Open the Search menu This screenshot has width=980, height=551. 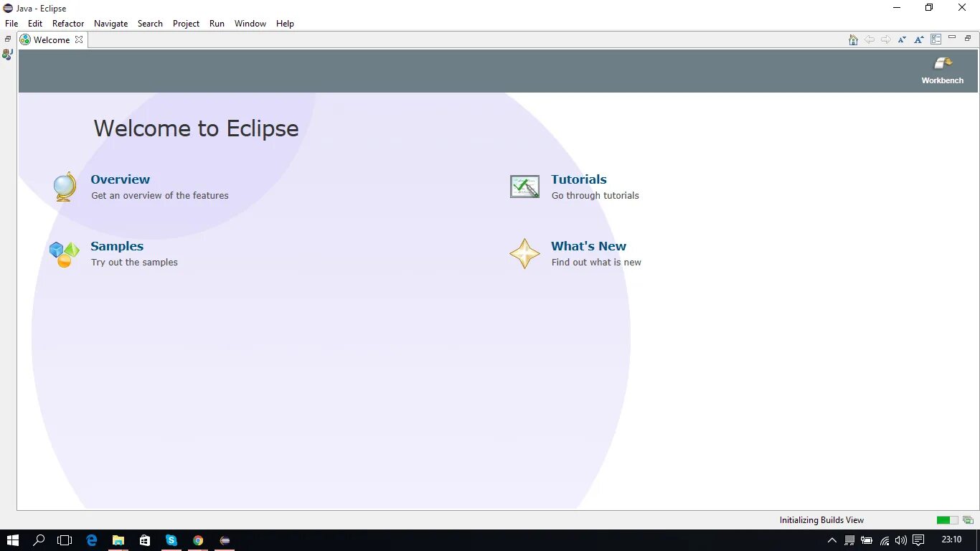point(150,24)
